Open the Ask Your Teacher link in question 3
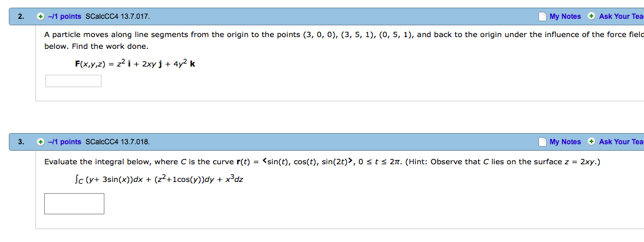Image resolution: width=644 pixels, height=242 pixels. pos(622,142)
